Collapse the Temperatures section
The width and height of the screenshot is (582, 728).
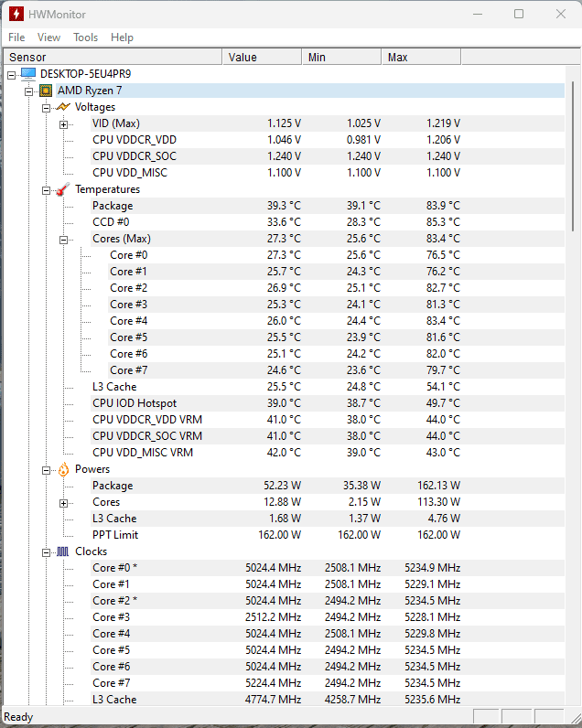[x=46, y=190]
